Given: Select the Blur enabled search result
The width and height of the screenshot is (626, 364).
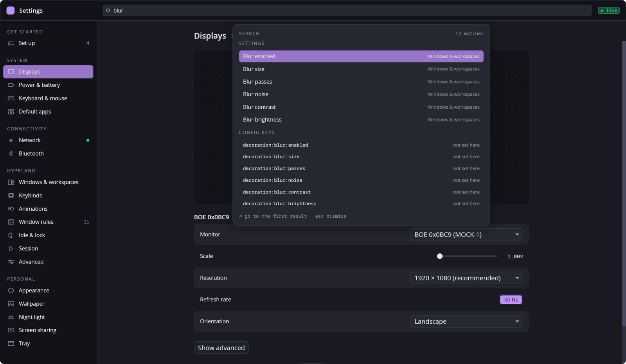Looking at the screenshot, I should coord(361,56).
